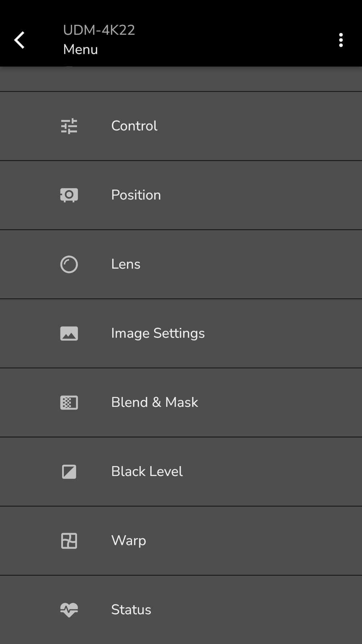Open Image Settings
362x644 pixels.
coord(158,334)
